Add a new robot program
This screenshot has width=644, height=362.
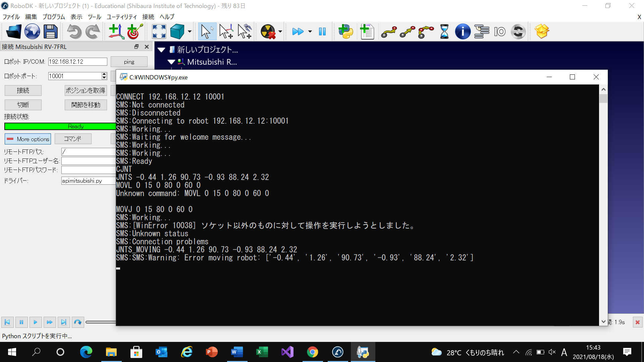click(367, 32)
